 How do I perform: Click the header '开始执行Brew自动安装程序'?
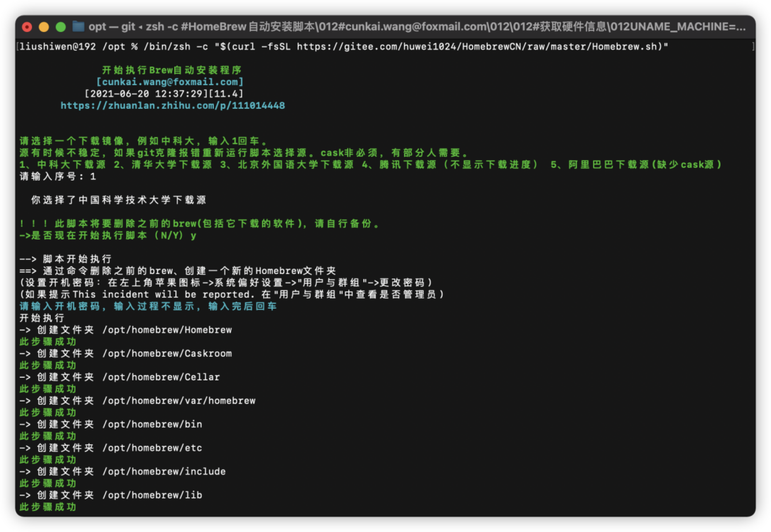[x=171, y=70]
